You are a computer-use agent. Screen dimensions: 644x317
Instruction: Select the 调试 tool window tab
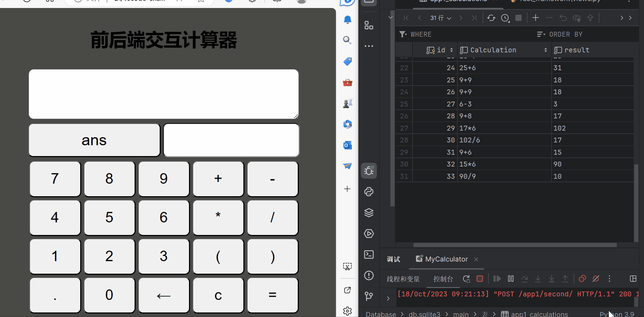(393, 259)
